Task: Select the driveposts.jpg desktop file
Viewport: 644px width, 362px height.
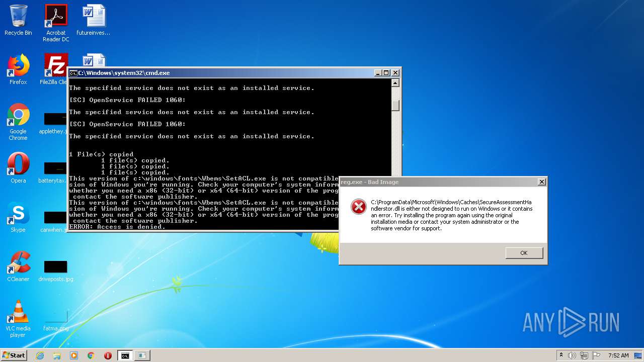Action: (56, 270)
